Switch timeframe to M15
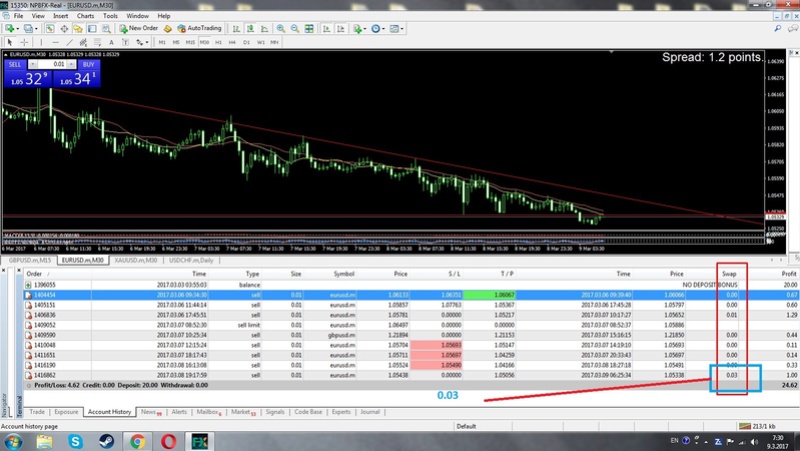The image size is (800, 451). 190,42
